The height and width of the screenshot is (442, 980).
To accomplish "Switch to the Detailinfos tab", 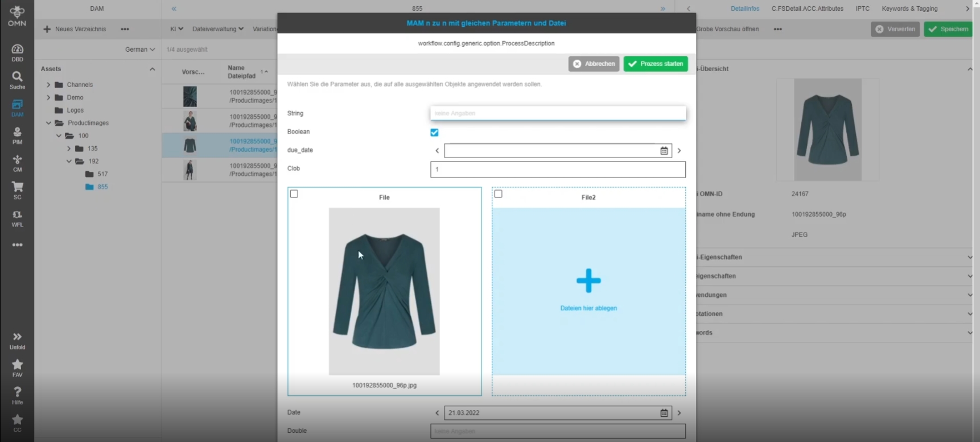I will point(745,9).
